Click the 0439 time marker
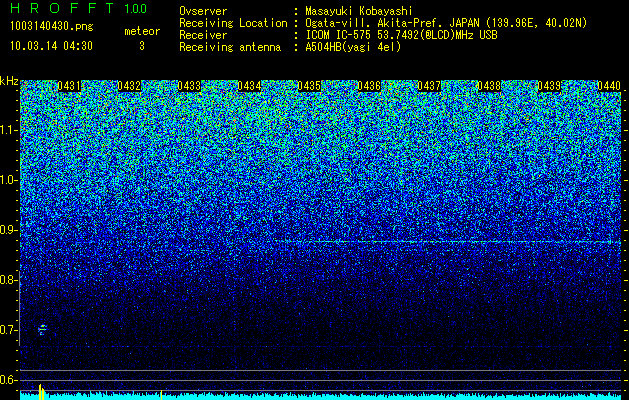 pyautogui.click(x=549, y=86)
